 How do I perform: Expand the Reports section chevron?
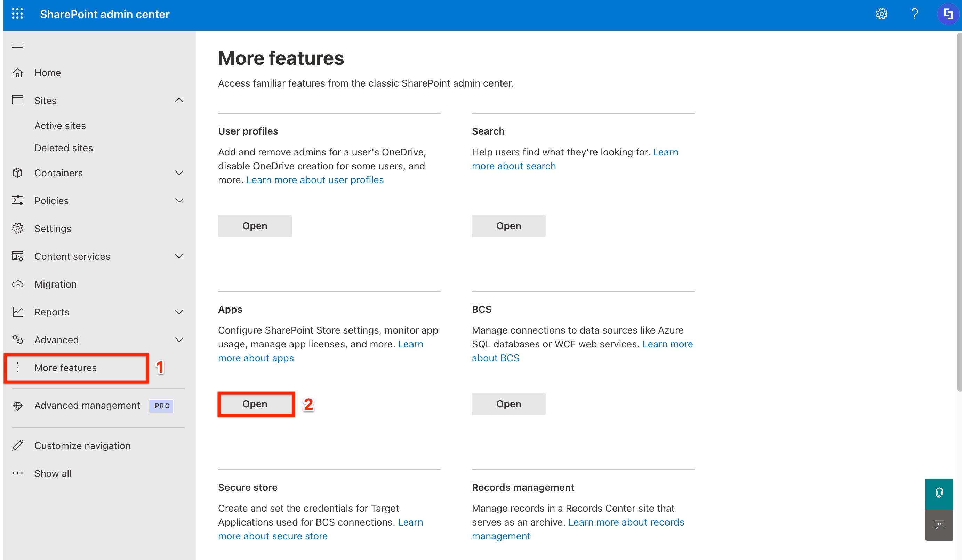coord(179,312)
